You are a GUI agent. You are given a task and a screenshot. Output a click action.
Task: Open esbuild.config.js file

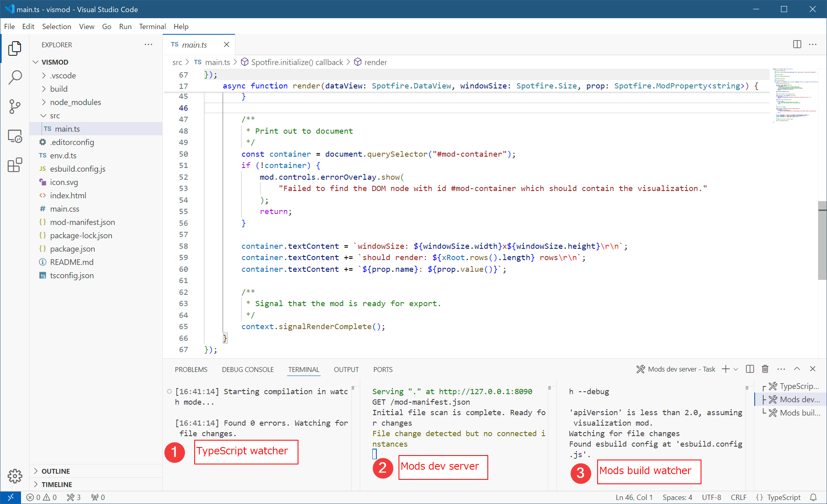(x=96, y=169)
